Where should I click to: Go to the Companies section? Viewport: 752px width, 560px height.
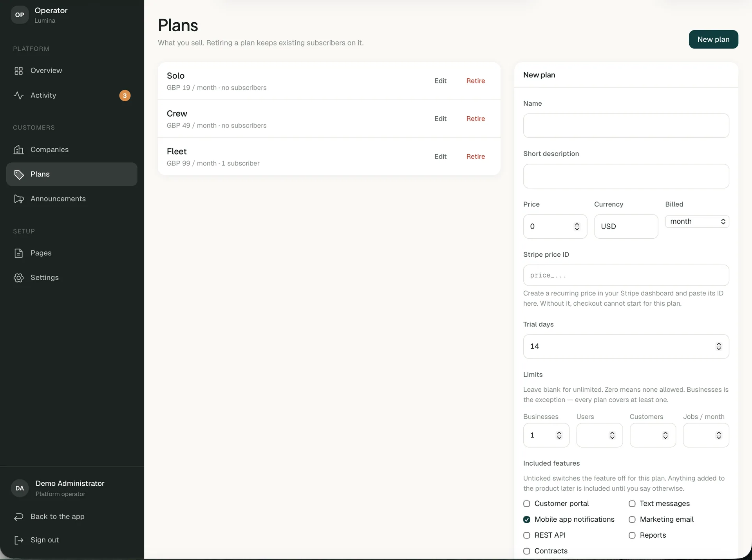[72, 149]
